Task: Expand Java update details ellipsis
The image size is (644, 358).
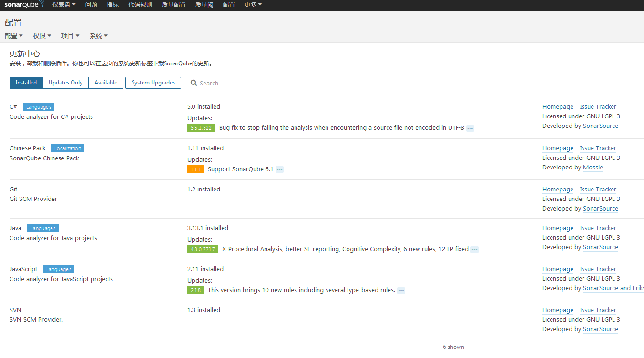Action: pyautogui.click(x=474, y=249)
